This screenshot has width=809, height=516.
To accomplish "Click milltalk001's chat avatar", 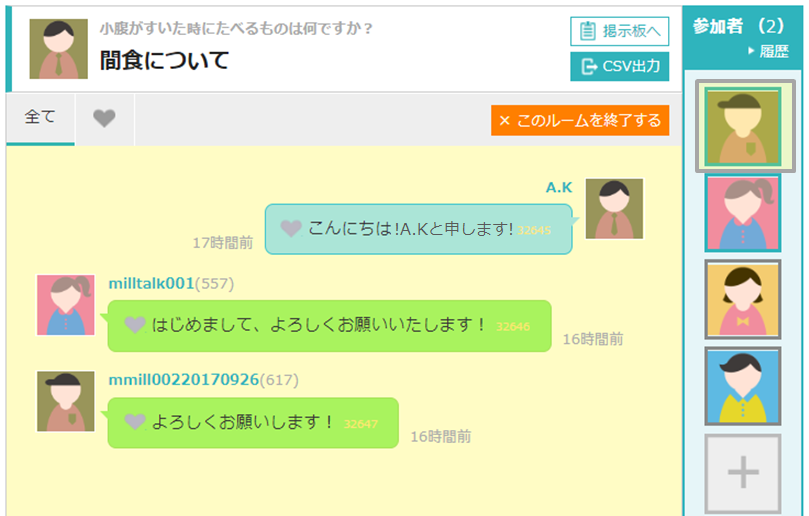I will [x=66, y=305].
